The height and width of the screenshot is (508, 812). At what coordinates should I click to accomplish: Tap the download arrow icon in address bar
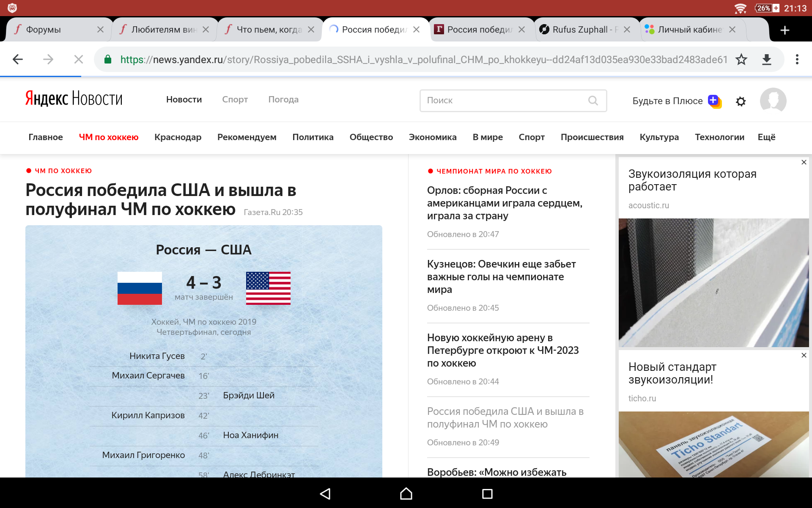(766, 59)
